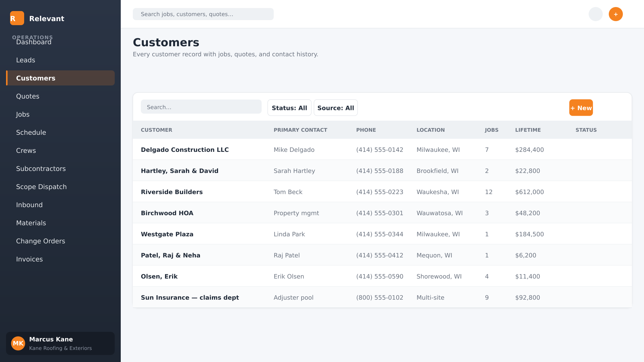Click the global search jobs, customers, quotes field
The height and width of the screenshot is (362, 644).
click(x=203, y=14)
